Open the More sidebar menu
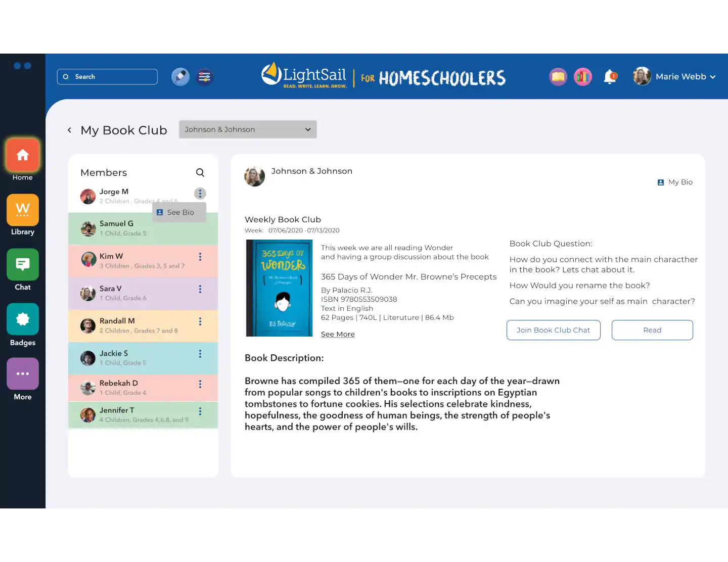 point(22,373)
